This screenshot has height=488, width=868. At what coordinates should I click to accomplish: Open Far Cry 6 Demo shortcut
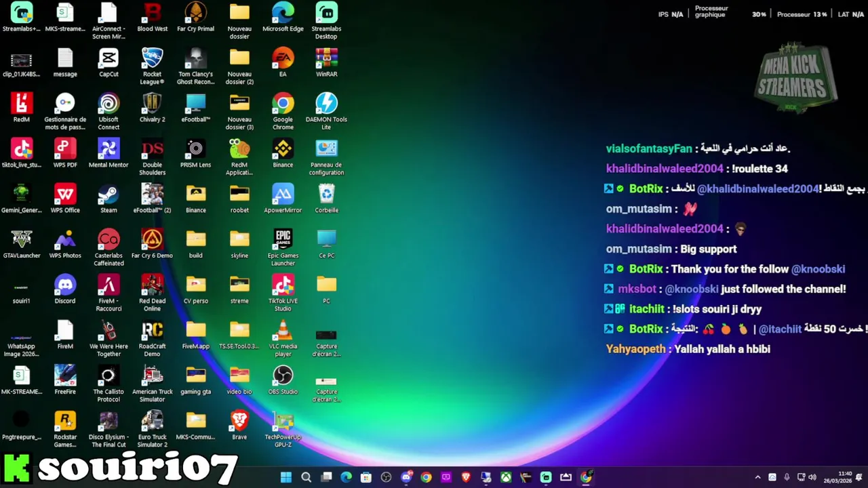tap(152, 245)
